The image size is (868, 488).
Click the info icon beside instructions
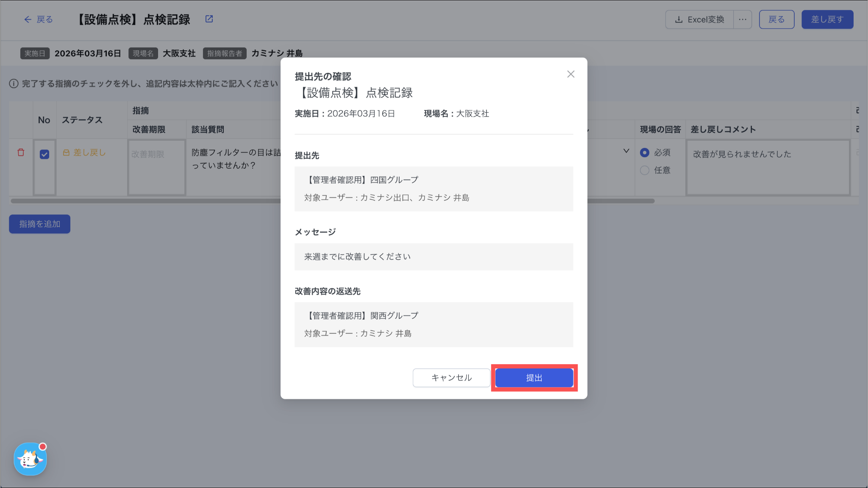coord(14,84)
